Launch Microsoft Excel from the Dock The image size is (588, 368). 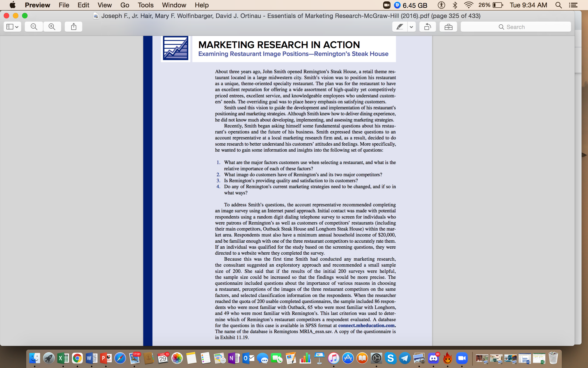point(63,358)
